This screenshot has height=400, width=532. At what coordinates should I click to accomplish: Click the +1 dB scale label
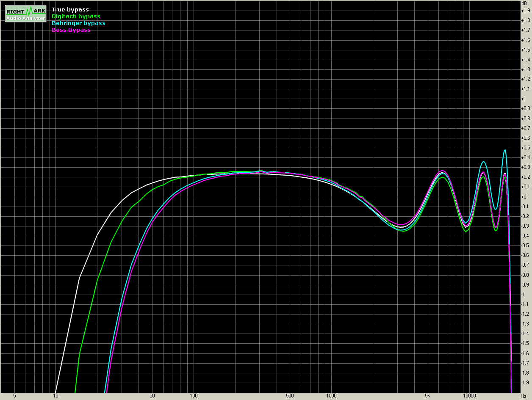[524, 99]
